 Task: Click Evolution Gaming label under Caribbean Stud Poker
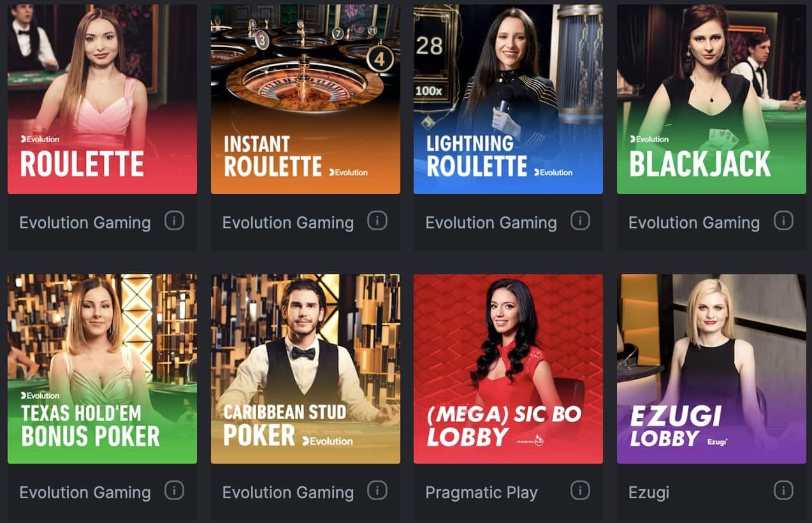(288, 492)
